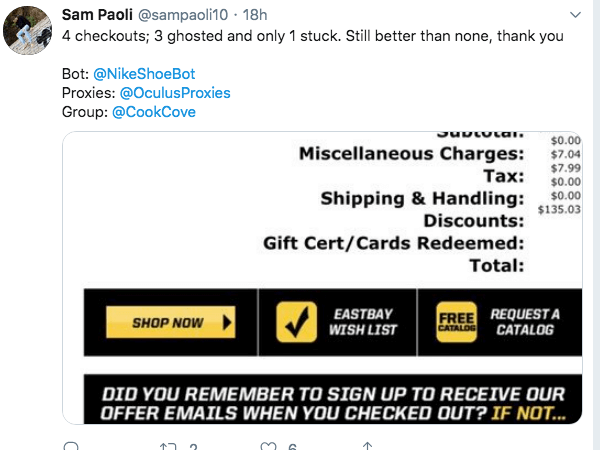Open the @OculusProxies mention link

(174, 93)
